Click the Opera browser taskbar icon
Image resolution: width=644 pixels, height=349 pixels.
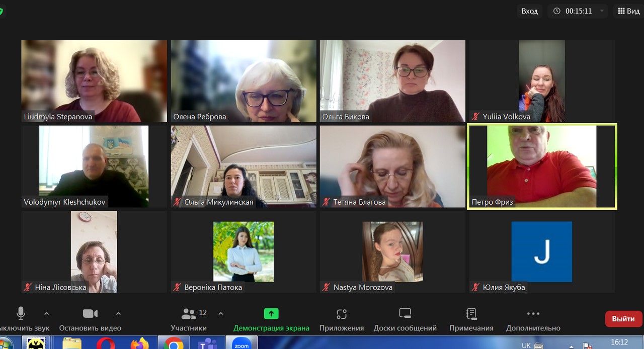click(106, 343)
